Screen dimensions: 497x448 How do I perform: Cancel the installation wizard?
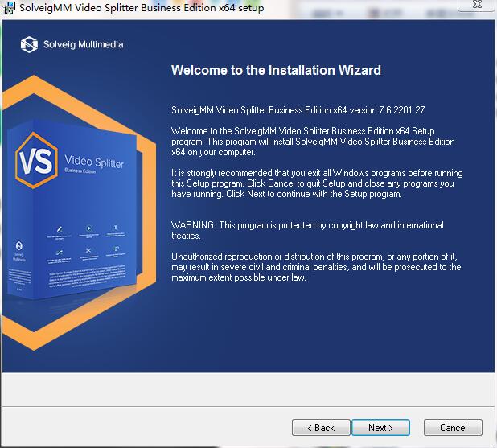(453, 428)
